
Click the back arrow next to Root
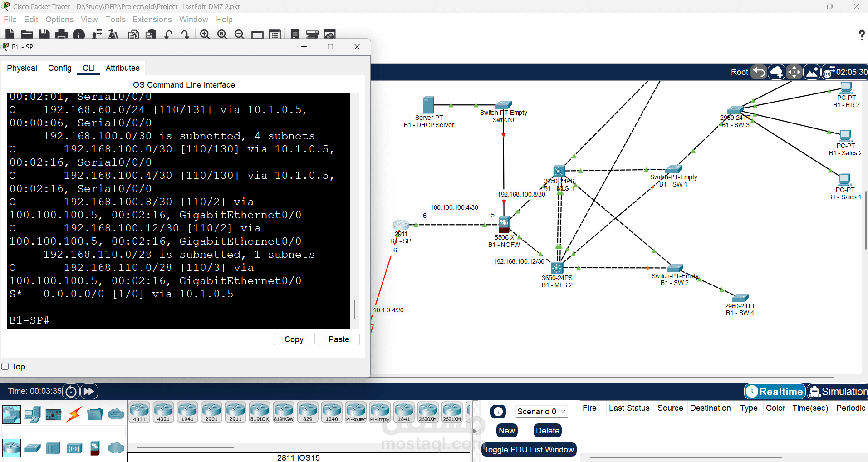pyautogui.click(x=759, y=72)
